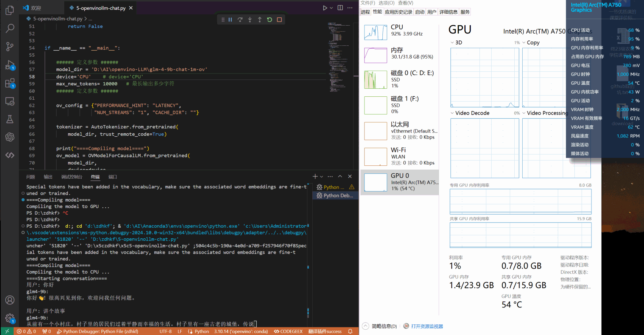Open errors and warnings status item
Image resolution: width=644 pixels, height=335 pixels.
(26, 331)
